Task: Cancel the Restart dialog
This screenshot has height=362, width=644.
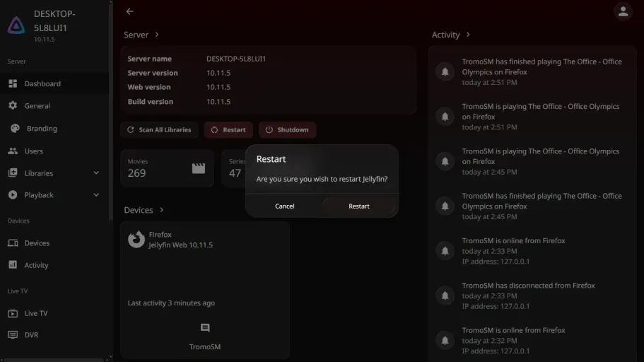Action: coord(285,206)
